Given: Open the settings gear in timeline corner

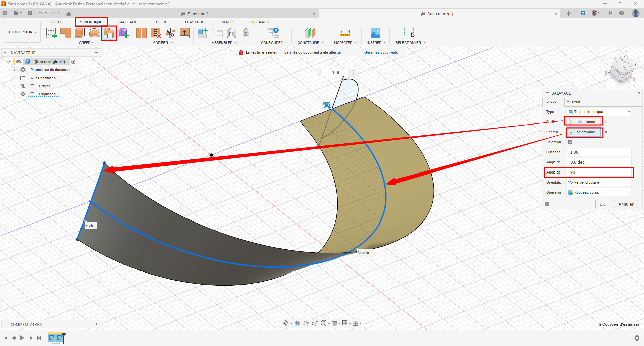Looking at the screenshot, I should coord(637,338).
